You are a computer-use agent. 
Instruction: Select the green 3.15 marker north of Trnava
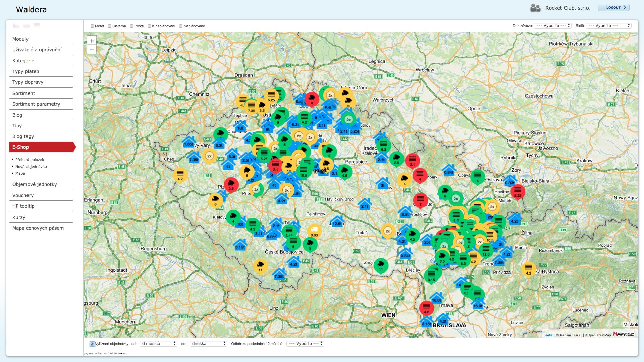click(431, 276)
